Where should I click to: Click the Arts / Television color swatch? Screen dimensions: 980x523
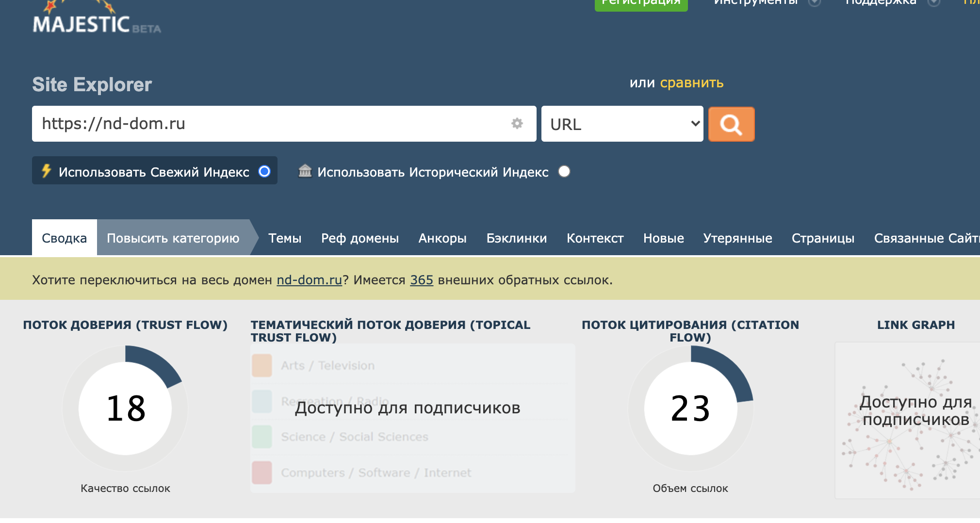point(262,365)
